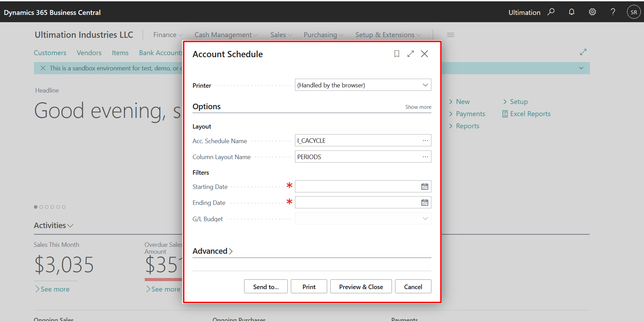The height and width of the screenshot is (321, 644).
Task: Open notifications bell icon
Action: pos(571,11)
